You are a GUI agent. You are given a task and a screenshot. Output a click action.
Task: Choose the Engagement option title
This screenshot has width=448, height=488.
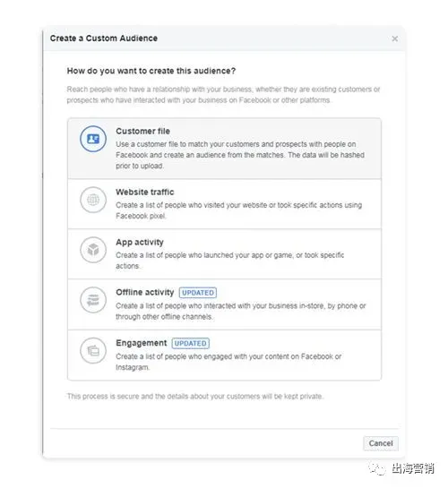click(142, 343)
